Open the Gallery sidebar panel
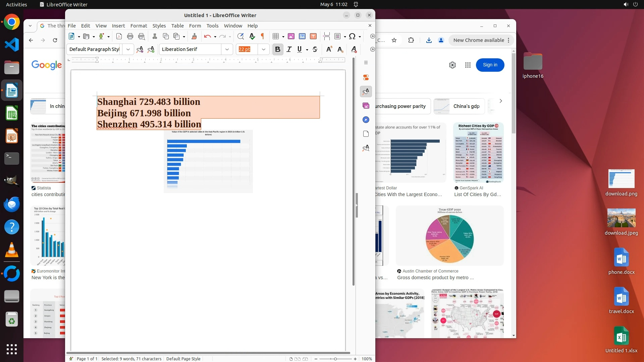 [x=366, y=106]
